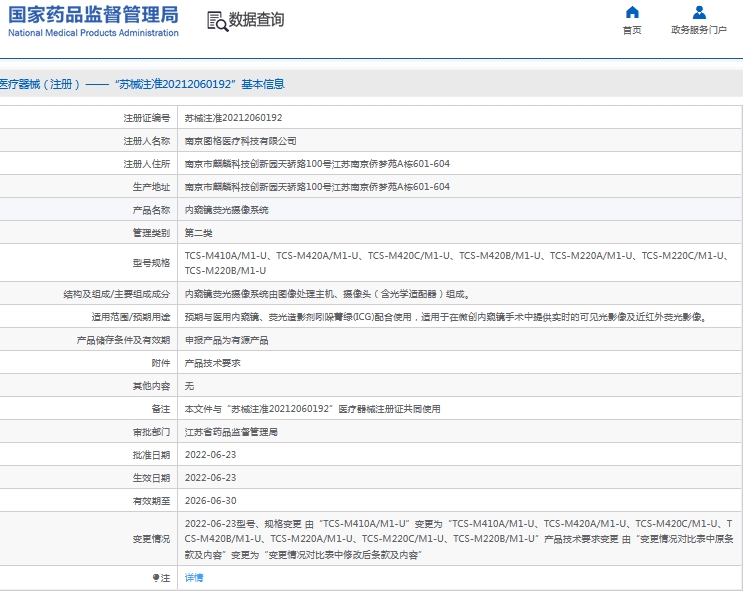The image size is (743, 598).
Task: Click the 医疗器械（注册）基本信息 section heading
Action: pyautogui.click(x=142, y=84)
